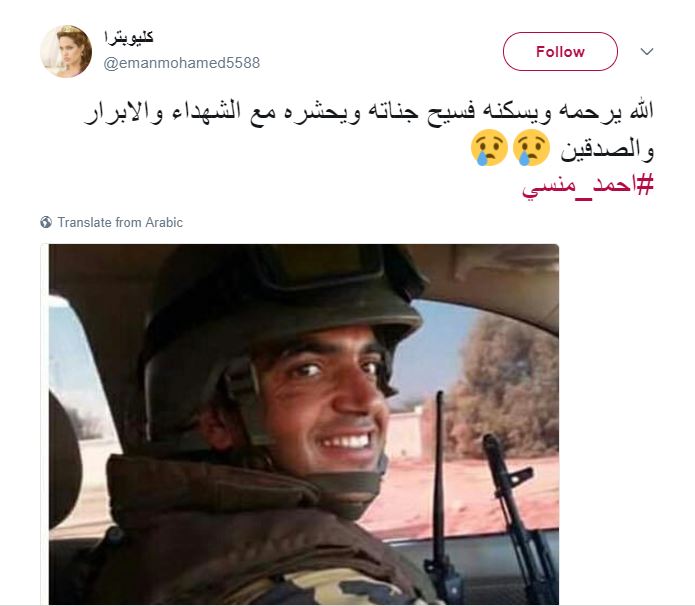Follow the account @emanmohamed5588
The width and height of the screenshot is (695, 606).
pos(560,51)
